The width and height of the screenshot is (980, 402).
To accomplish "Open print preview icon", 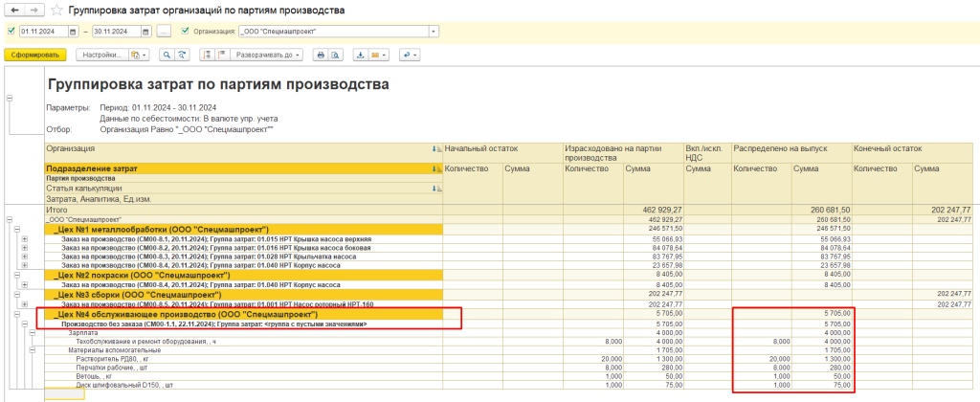I will [335, 55].
